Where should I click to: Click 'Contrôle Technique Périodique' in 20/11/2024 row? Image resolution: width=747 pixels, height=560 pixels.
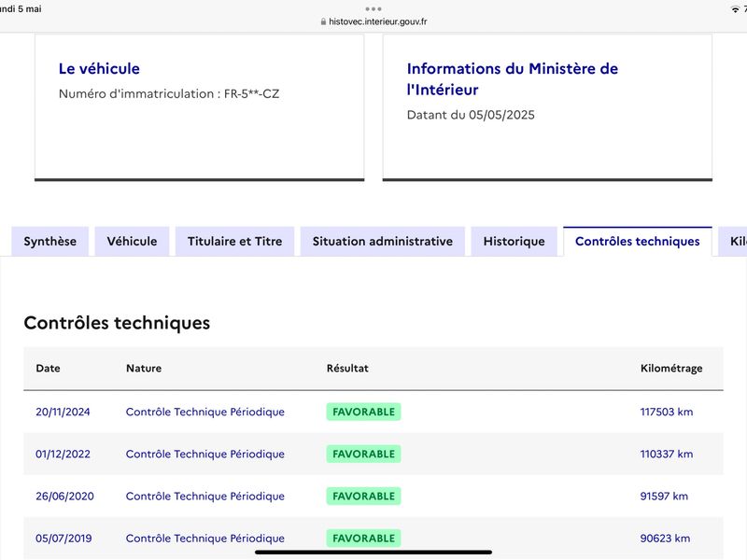(x=205, y=412)
